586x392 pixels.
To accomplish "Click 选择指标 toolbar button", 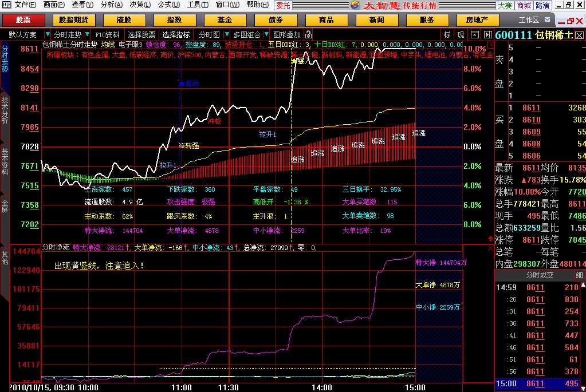I will (x=176, y=35).
